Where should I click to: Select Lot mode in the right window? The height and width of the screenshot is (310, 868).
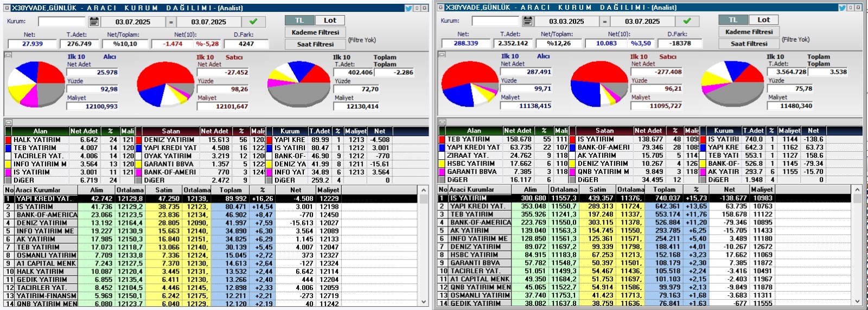click(764, 20)
